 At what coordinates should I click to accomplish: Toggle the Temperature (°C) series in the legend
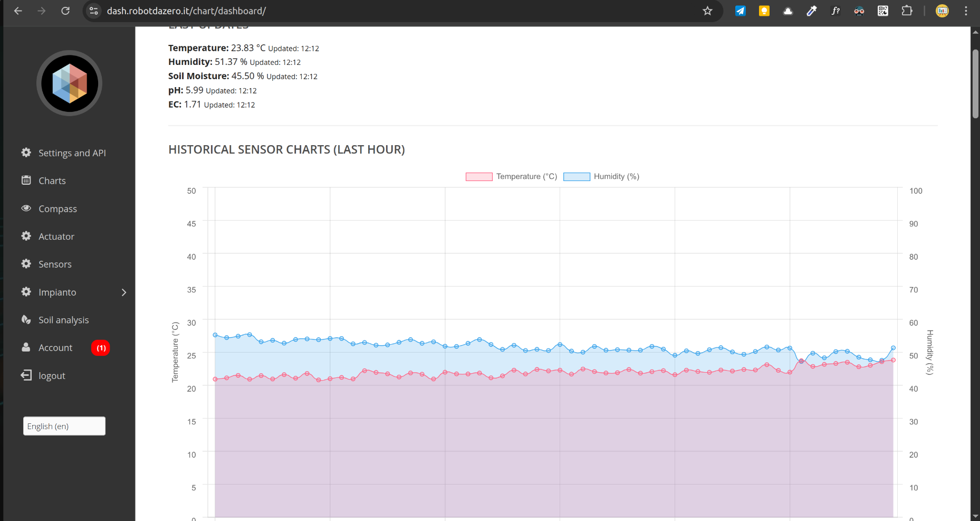click(511, 176)
